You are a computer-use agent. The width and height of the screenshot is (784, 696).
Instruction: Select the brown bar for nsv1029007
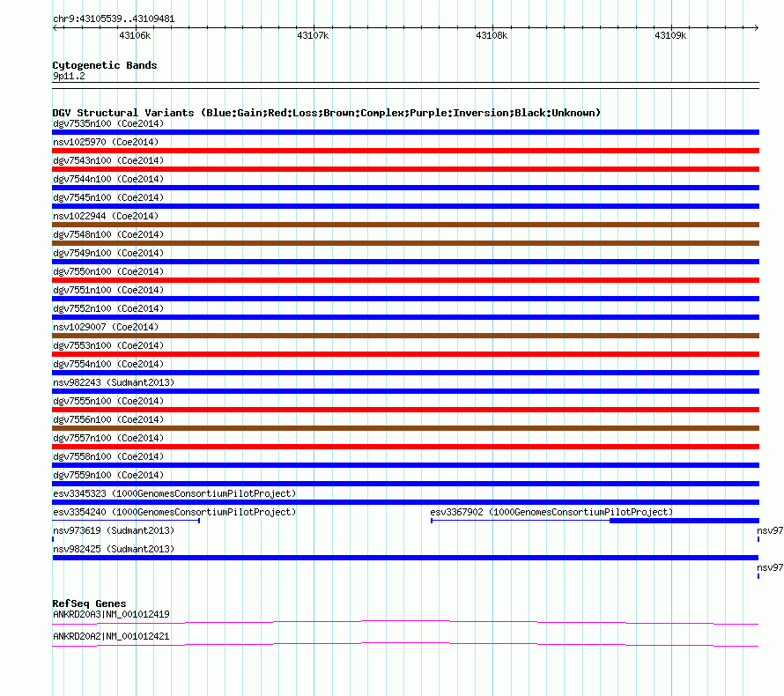pos(405,336)
